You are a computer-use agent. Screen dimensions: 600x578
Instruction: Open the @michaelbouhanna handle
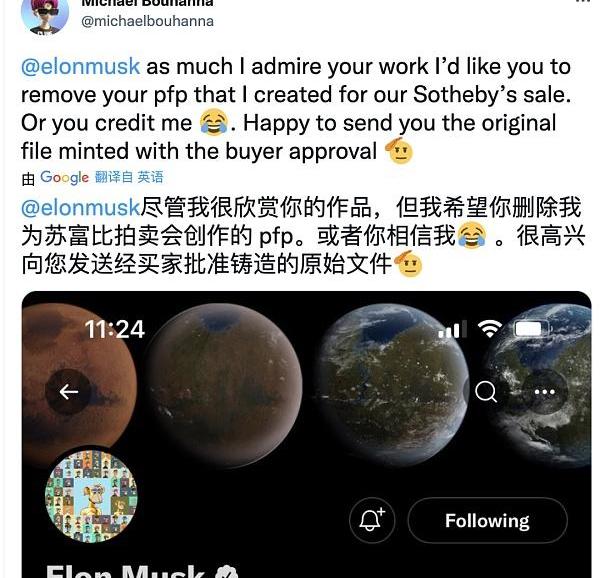click(147, 21)
